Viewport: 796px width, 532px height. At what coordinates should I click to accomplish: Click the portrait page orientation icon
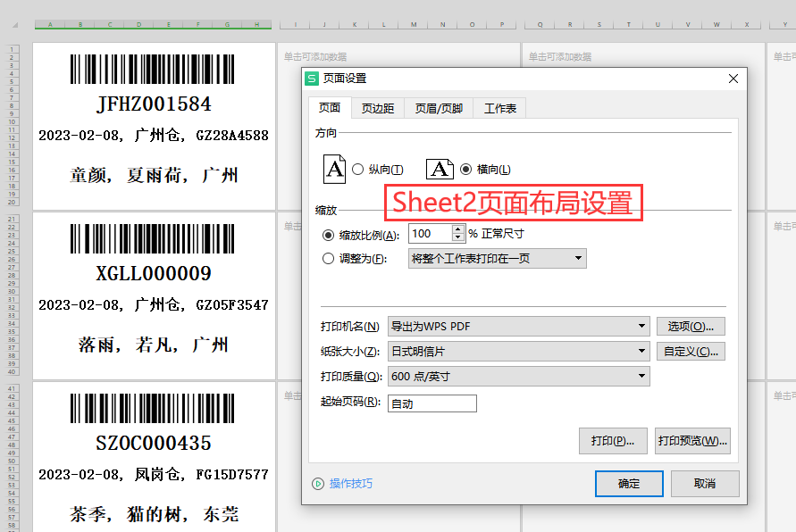click(x=334, y=169)
